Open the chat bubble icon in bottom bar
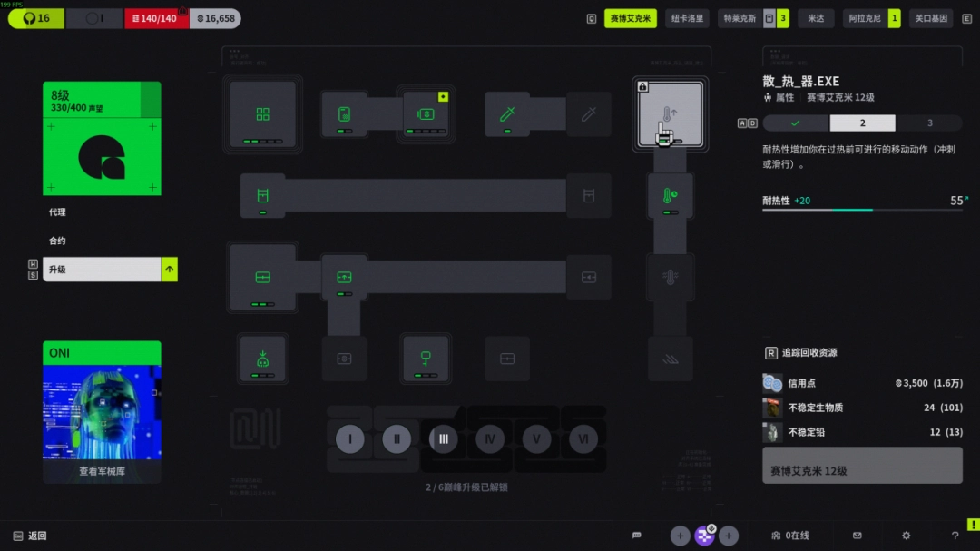 tap(637, 536)
